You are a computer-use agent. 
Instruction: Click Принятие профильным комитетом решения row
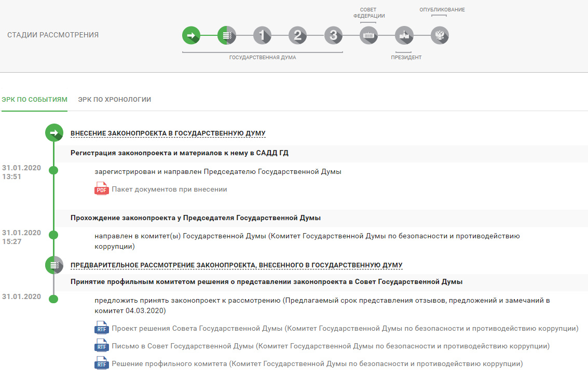coord(322,282)
